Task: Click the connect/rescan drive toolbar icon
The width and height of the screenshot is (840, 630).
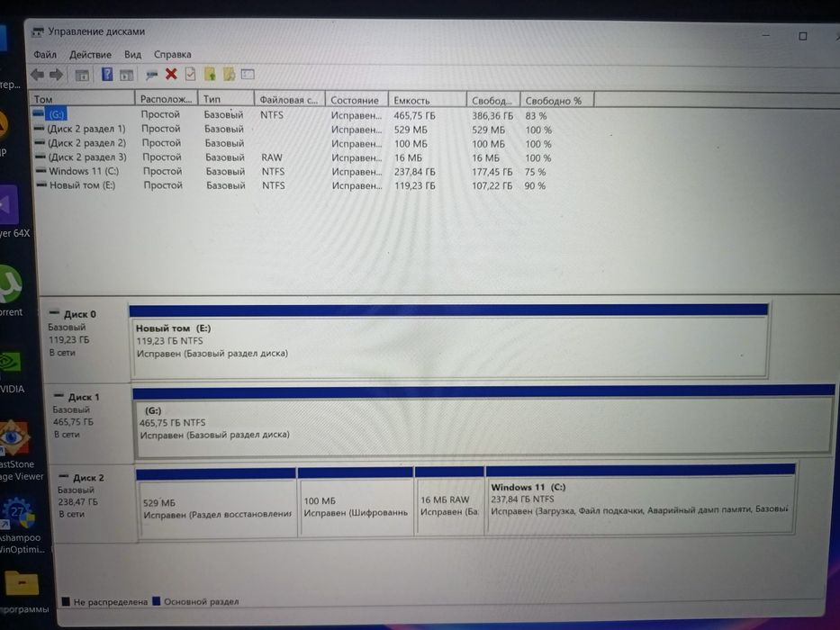Action: (151, 75)
